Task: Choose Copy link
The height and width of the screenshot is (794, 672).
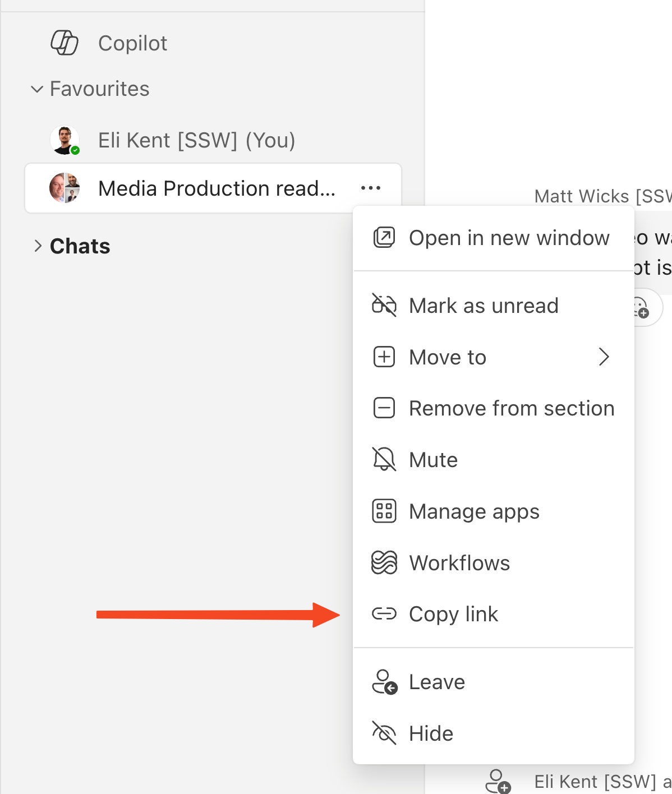Action: pyautogui.click(x=494, y=614)
